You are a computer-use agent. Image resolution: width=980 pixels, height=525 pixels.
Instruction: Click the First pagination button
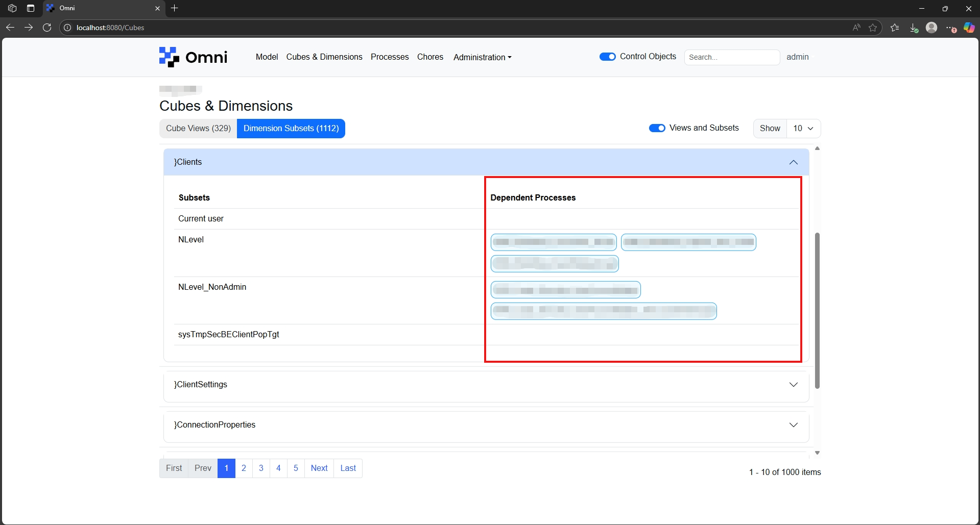[174, 468]
